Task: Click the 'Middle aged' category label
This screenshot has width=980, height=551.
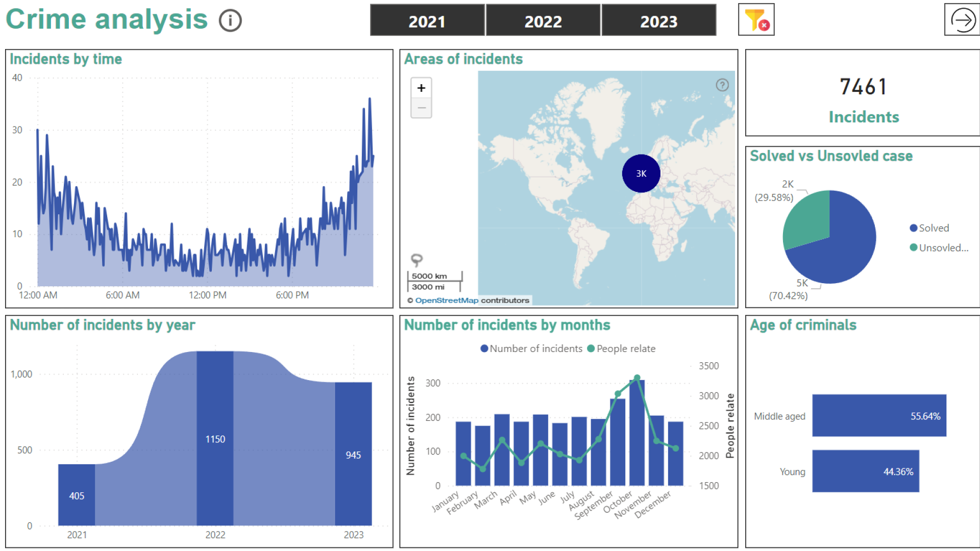Action: coord(780,416)
